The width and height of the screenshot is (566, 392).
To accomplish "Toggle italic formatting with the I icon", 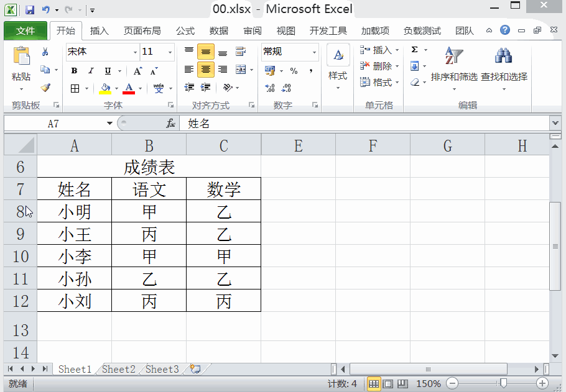I will tap(90, 71).
